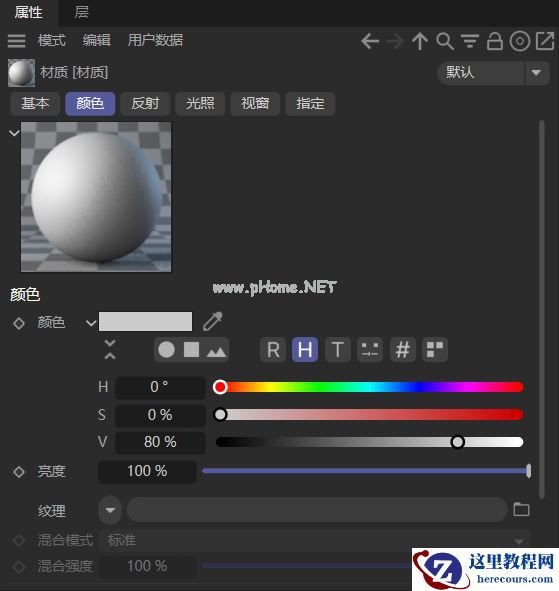Click the large material sphere preview
Image resolution: width=559 pixels, height=591 pixels.
96,197
